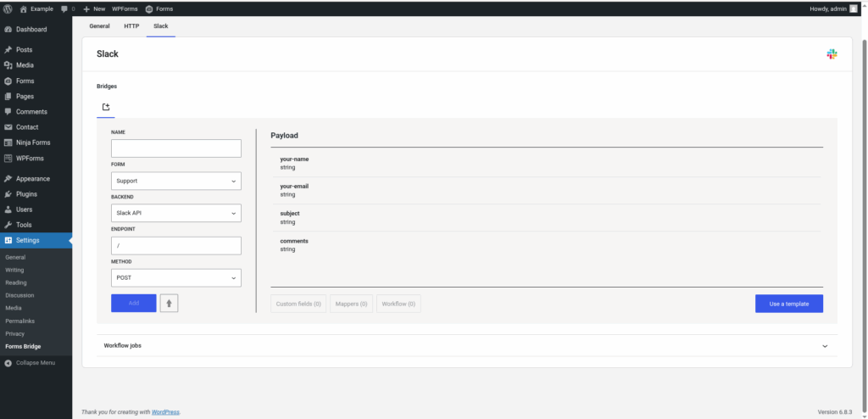
Task: Open Permalinks settings submenu item
Action: (19, 321)
